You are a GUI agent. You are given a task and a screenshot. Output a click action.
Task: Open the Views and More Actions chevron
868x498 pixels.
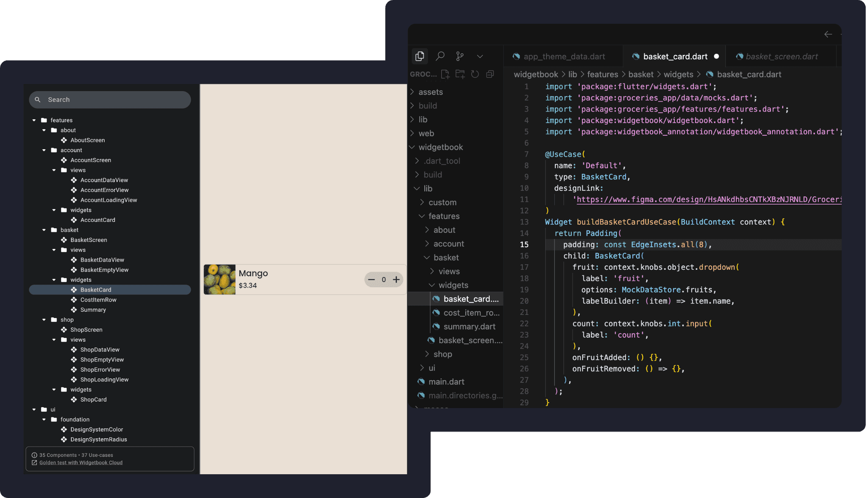click(480, 56)
